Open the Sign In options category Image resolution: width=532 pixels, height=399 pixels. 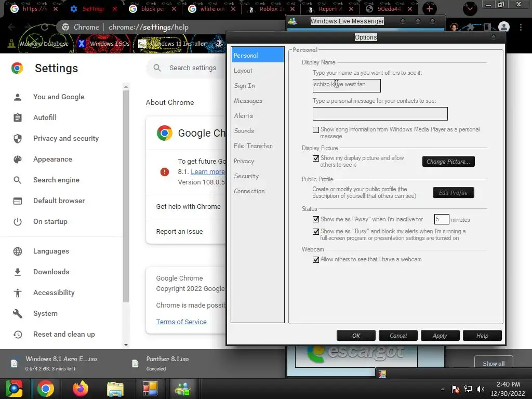tap(257, 86)
